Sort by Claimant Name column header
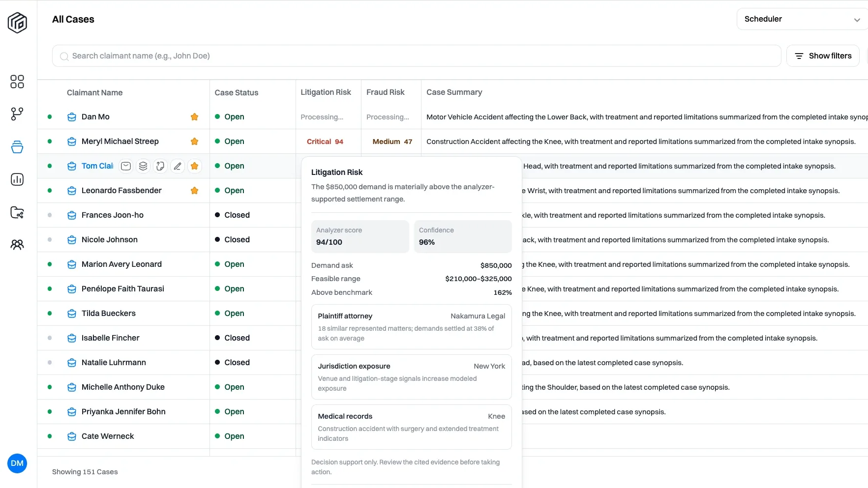 (x=94, y=92)
